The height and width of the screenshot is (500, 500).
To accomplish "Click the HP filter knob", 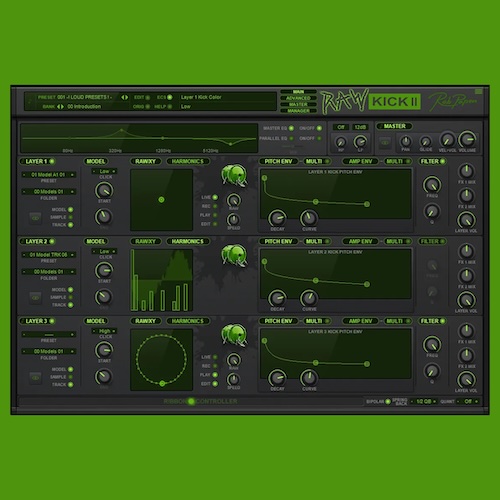I will 341,142.
